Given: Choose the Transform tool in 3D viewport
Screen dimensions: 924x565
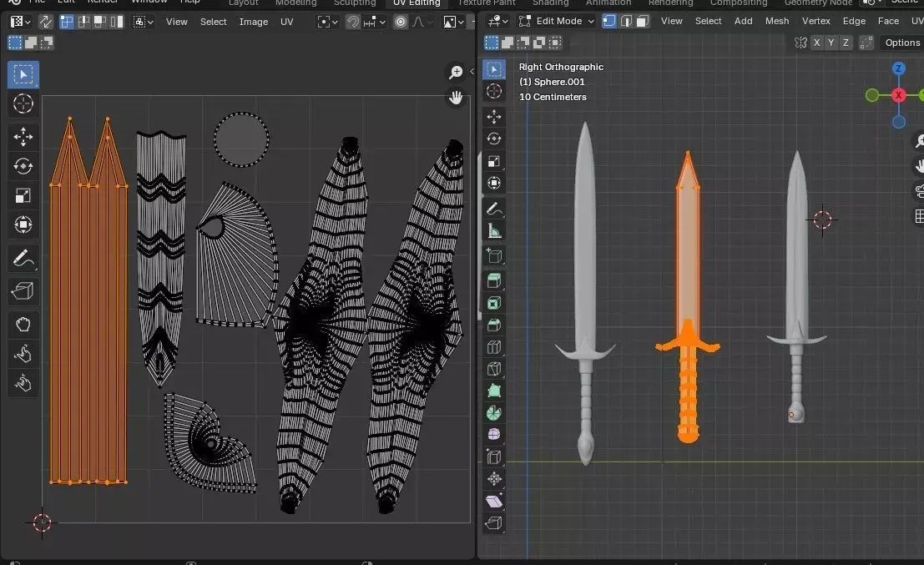Looking at the screenshot, I should coord(494,183).
